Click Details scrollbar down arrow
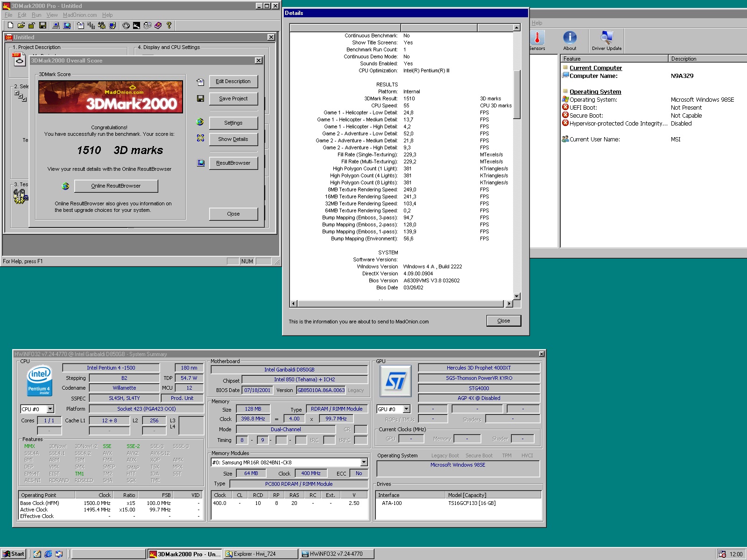This screenshot has height=560, width=747. 517,296
